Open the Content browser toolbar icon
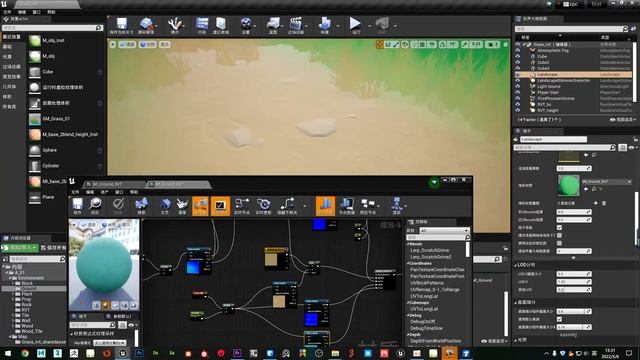640x360 pixels. click(202, 25)
